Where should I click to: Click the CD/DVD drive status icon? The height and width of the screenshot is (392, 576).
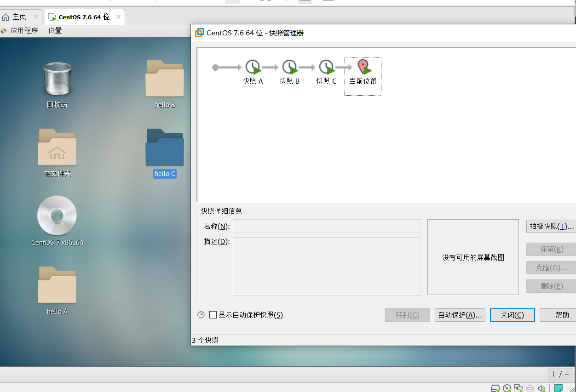[507, 388]
